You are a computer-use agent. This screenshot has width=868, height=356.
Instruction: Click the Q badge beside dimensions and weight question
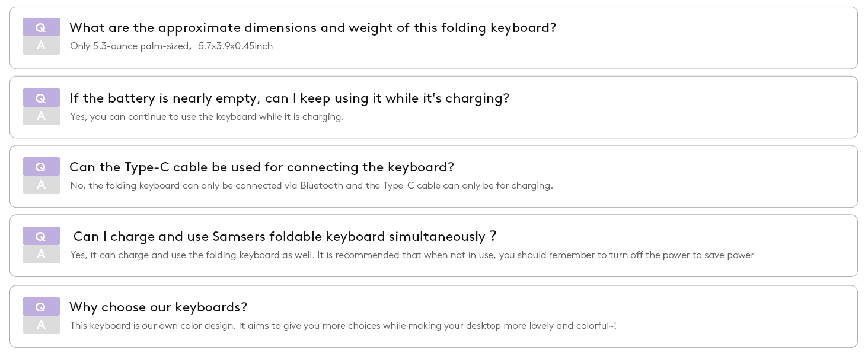click(41, 27)
